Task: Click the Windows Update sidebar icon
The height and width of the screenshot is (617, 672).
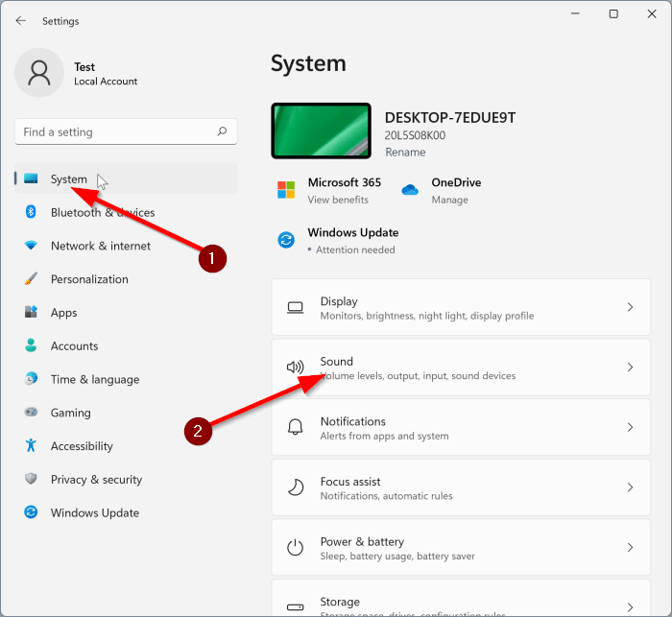Action: (x=31, y=511)
